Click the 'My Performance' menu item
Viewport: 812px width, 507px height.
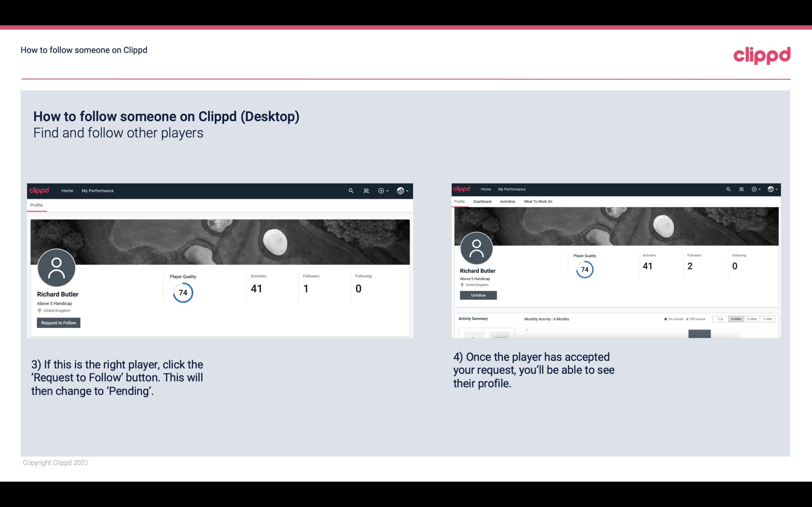pos(98,190)
